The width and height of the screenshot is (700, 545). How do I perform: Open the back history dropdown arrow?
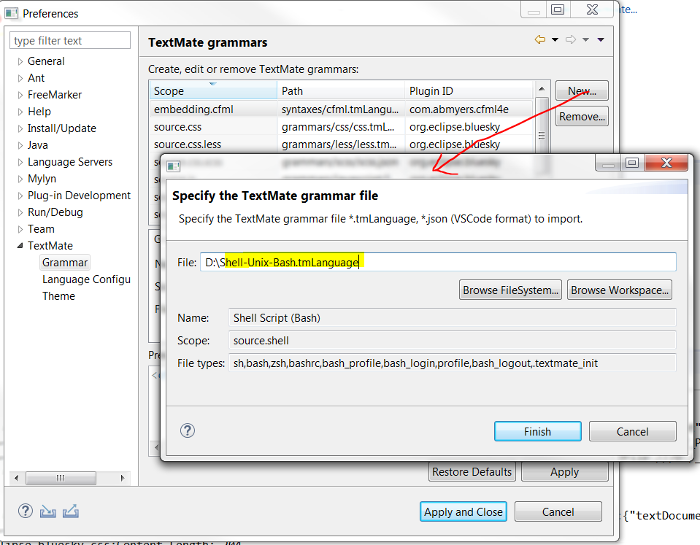555,40
